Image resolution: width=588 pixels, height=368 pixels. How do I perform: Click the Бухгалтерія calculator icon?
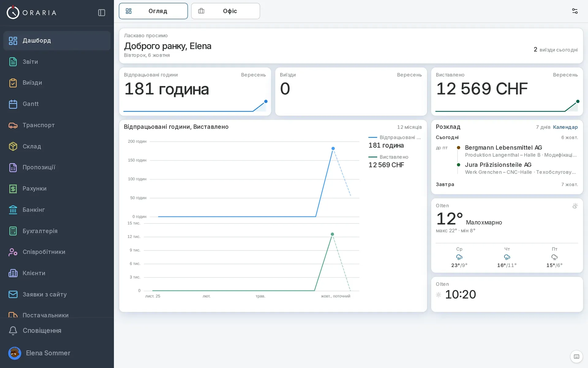coord(13,231)
